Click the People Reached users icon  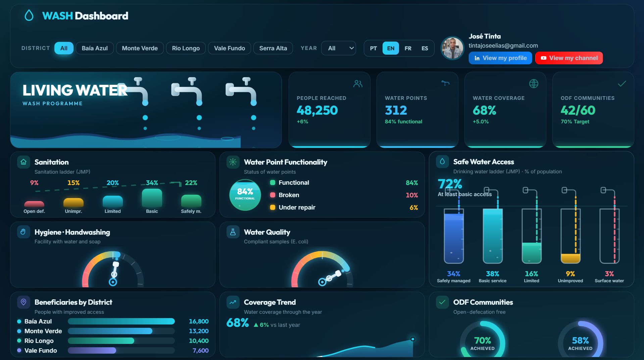pyautogui.click(x=358, y=84)
